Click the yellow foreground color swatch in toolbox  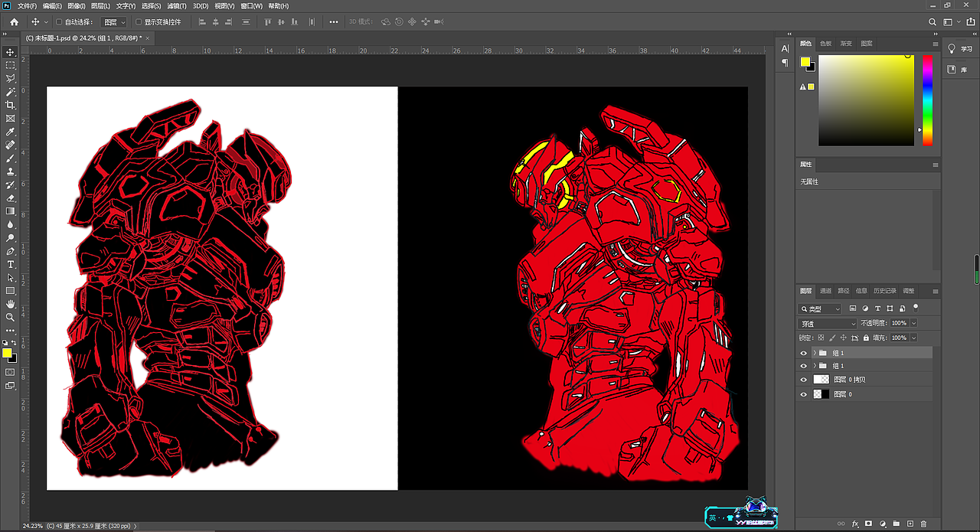(7, 353)
